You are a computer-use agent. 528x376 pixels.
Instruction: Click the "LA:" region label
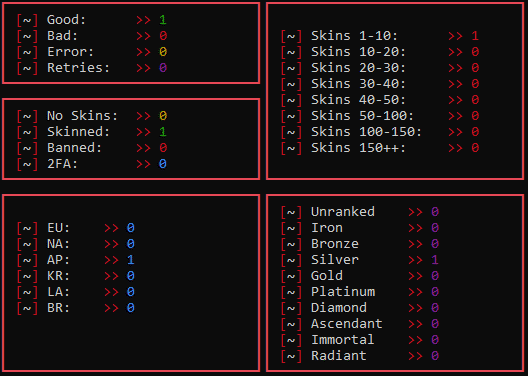click(x=58, y=292)
